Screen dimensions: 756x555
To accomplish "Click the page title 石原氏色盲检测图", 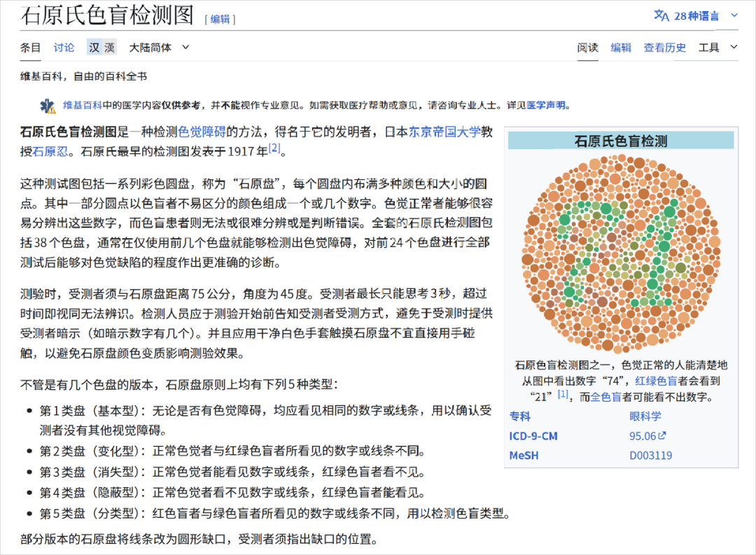I will point(107,15).
